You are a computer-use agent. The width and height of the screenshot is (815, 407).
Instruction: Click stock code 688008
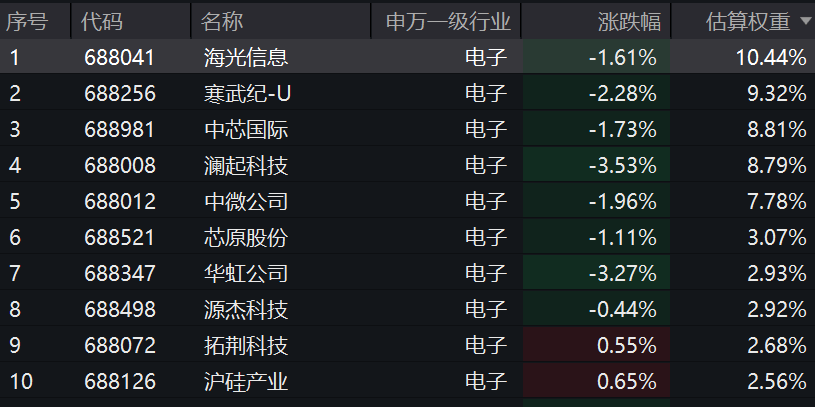point(120,165)
